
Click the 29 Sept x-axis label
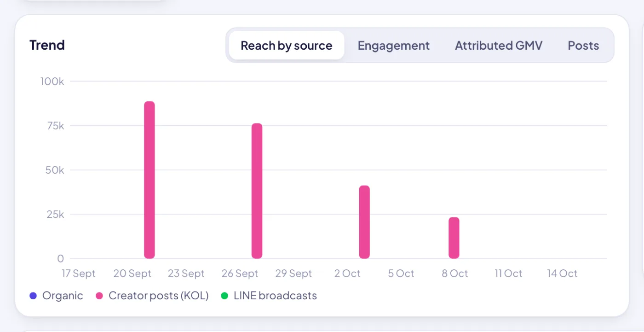tap(294, 274)
